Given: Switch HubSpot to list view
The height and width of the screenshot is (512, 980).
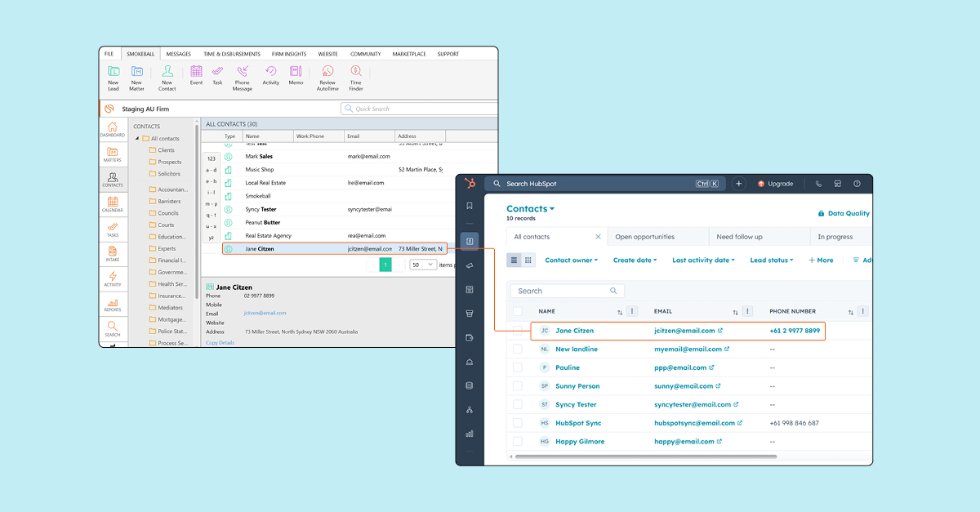Looking at the screenshot, I should pos(514,260).
